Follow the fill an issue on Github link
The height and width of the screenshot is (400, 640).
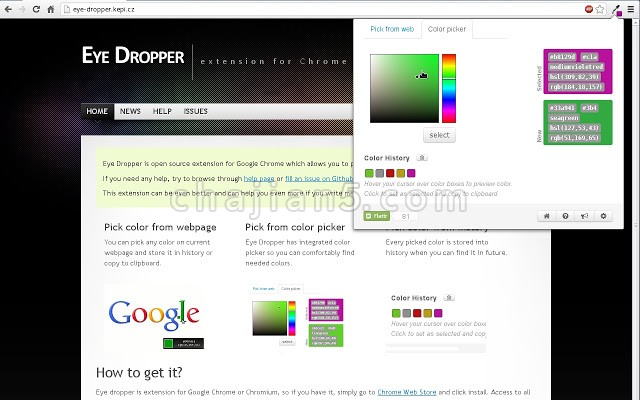[319, 179]
